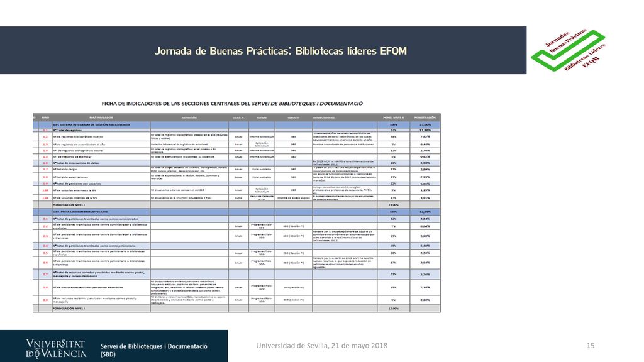The width and height of the screenshot is (644, 362).
Task: Click the 'Ponderación' column header
Action: click(425, 118)
